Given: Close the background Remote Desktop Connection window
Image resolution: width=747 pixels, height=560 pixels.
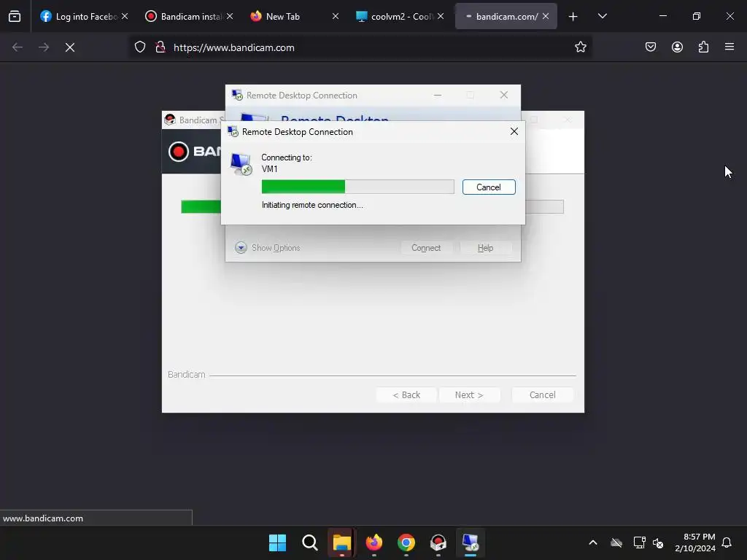Looking at the screenshot, I should tap(503, 95).
